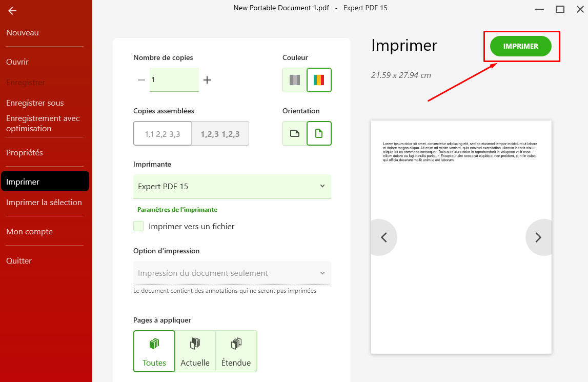Enable Imprimer vers un fichier checkbox

pos(138,226)
